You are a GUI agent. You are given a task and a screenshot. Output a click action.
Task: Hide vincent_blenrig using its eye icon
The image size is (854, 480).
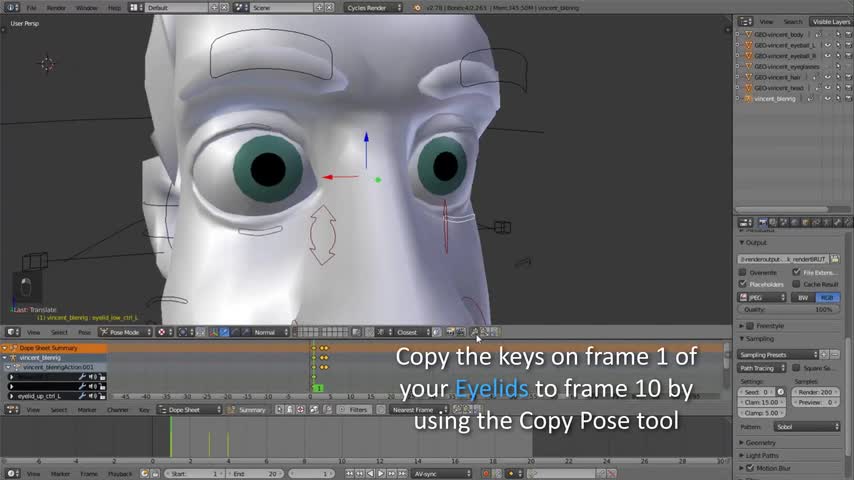tap(827, 99)
